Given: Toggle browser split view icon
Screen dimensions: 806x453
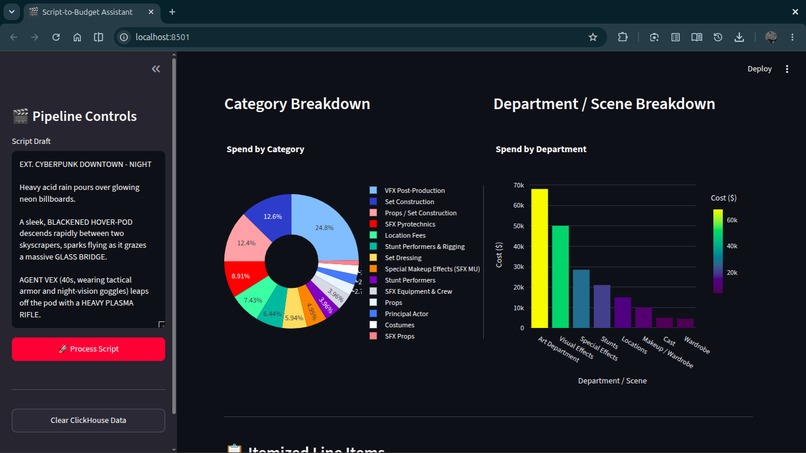Looking at the screenshot, I should point(98,37).
